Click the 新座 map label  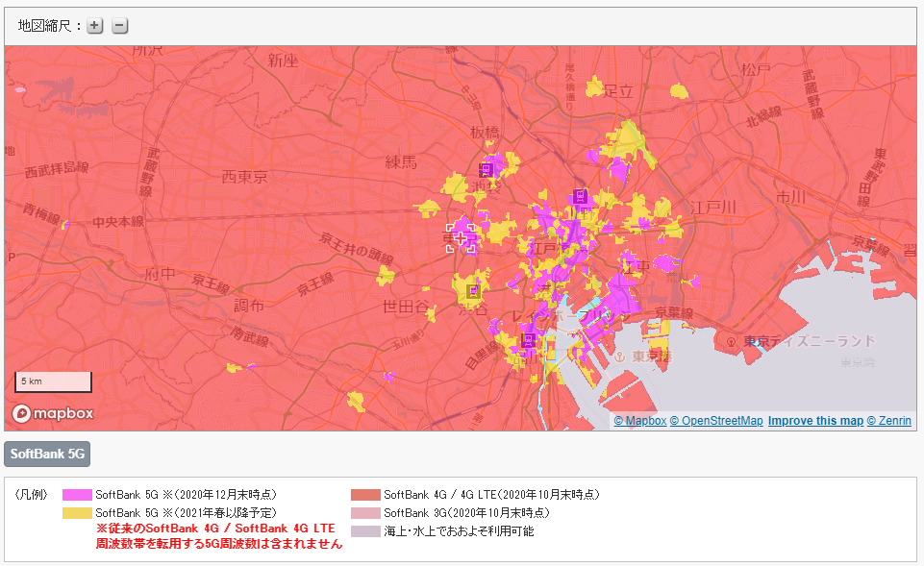(283, 61)
